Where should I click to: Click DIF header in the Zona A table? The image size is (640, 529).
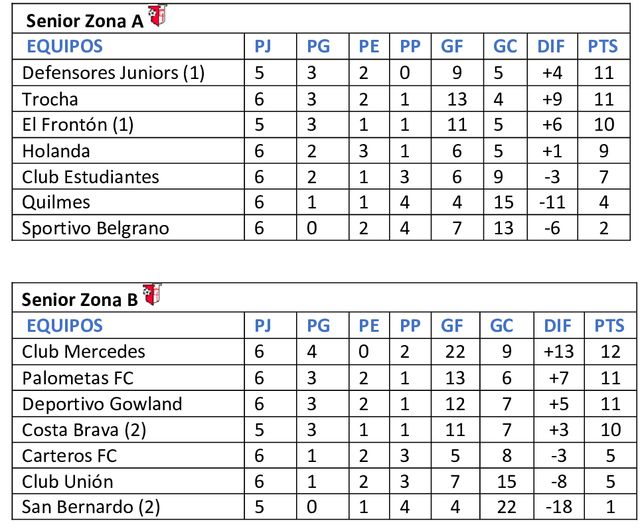(551, 46)
